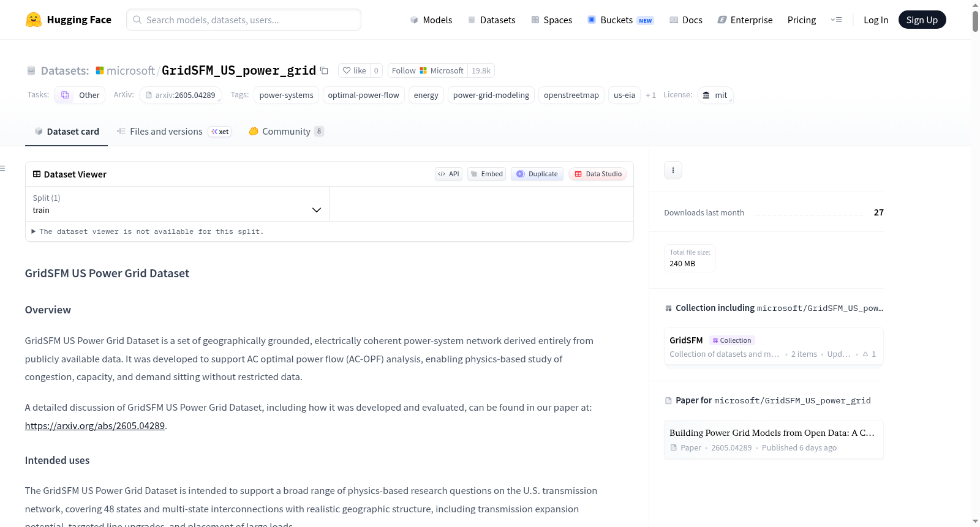Screen dimensions: 980x527
Task: Copy dataset name with the copy icon
Action: (x=325, y=71)
